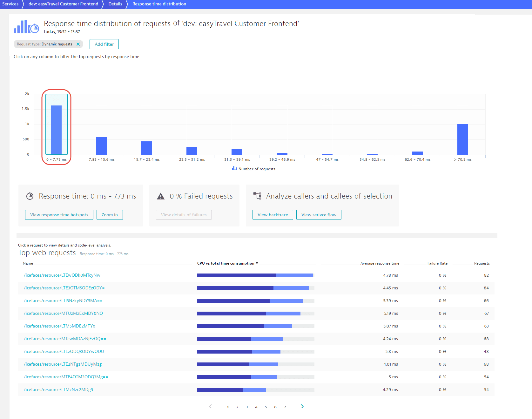532x419 pixels.
Task: Click the 4.78 ms average response value
Action: pyautogui.click(x=390, y=275)
